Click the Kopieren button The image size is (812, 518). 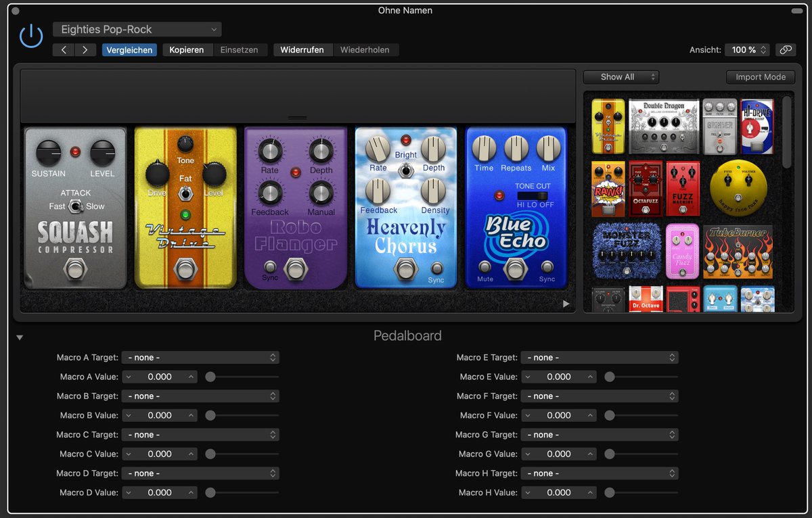(187, 50)
